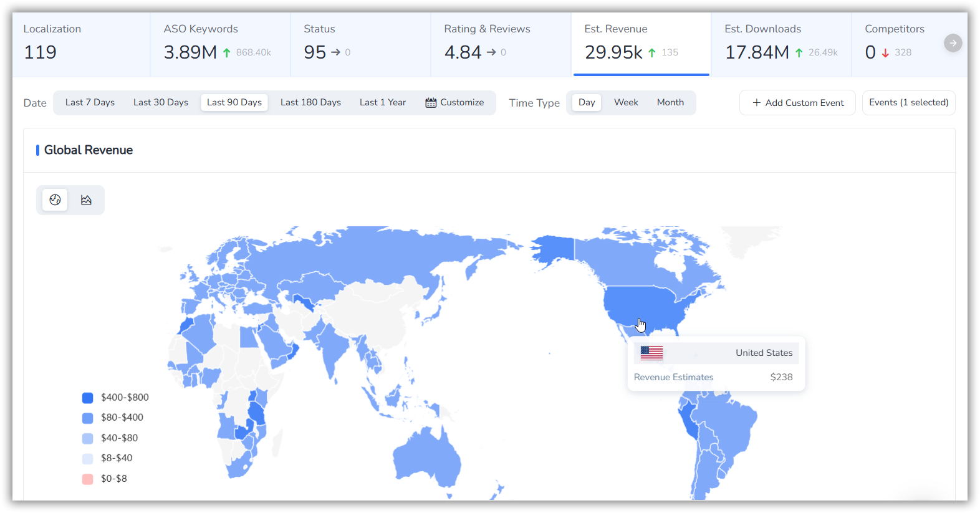Open the Events (1 selected) dropdown

(x=908, y=103)
